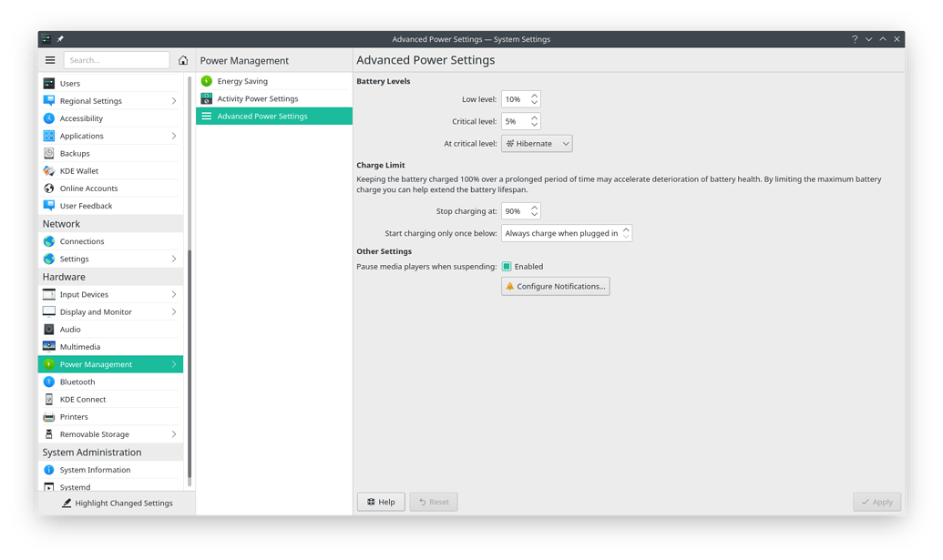
Task: Click the Low level value field
Action: click(521, 99)
